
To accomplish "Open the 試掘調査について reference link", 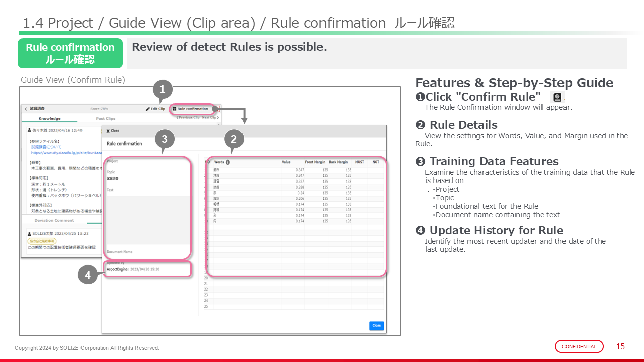I will tap(46, 147).
